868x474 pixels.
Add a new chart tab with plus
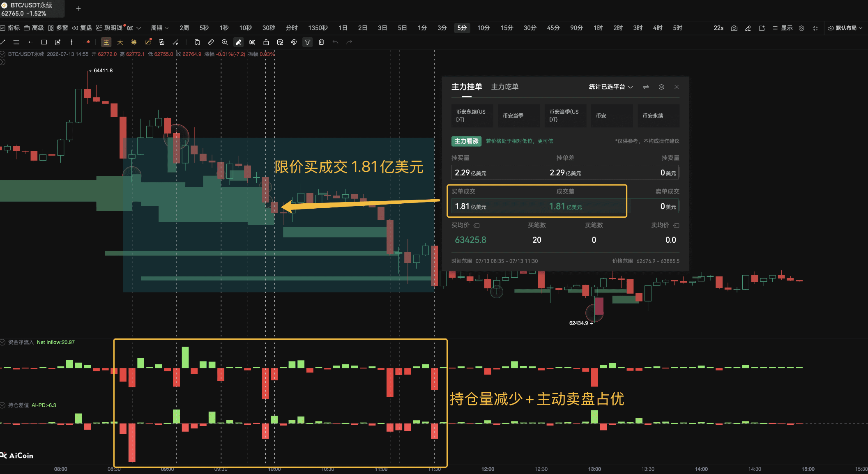[x=78, y=8]
